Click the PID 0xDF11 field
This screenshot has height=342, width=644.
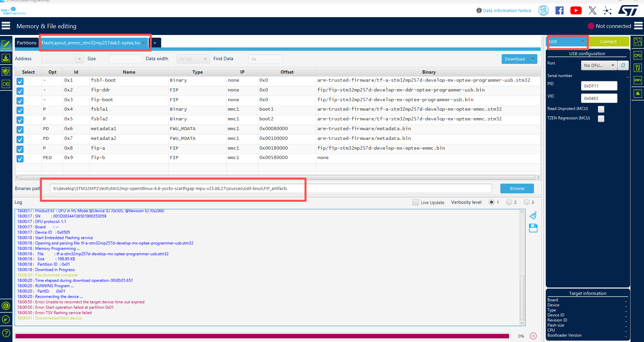click(599, 86)
